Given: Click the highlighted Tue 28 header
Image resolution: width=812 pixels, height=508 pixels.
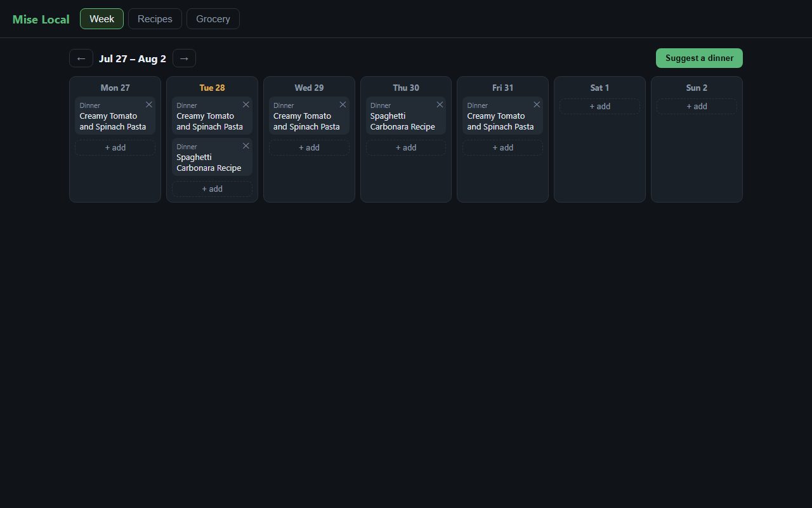Looking at the screenshot, I should 212,88.
